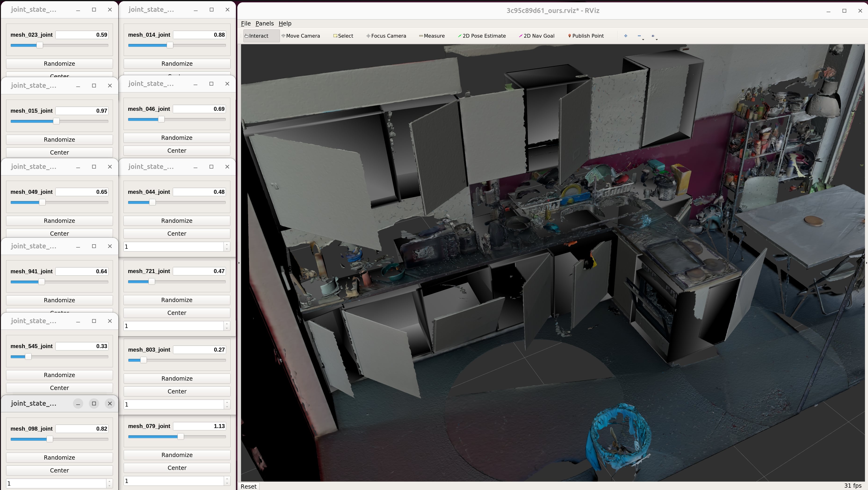
Task: Center the mesh_046_joint slider
Action: tap(177, 151)
